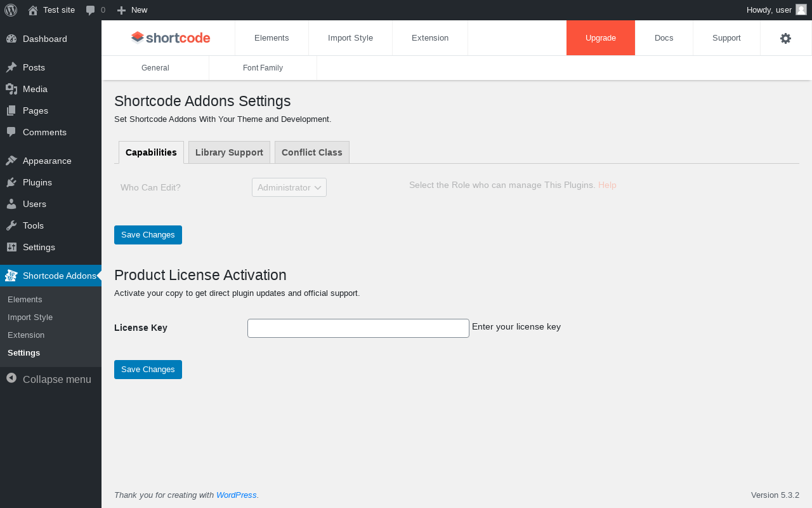Click the Tools wrench icon

pos(11,225)
